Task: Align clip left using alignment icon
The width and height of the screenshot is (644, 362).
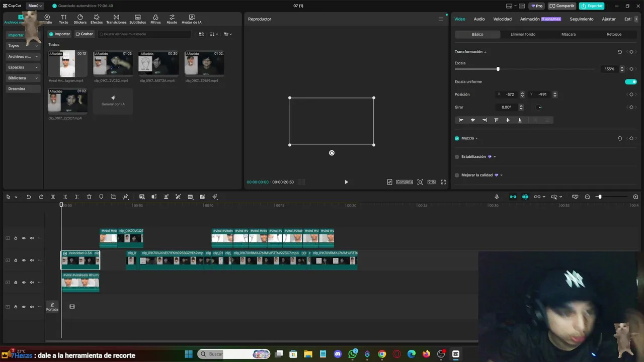Action: tap(461, 120)
